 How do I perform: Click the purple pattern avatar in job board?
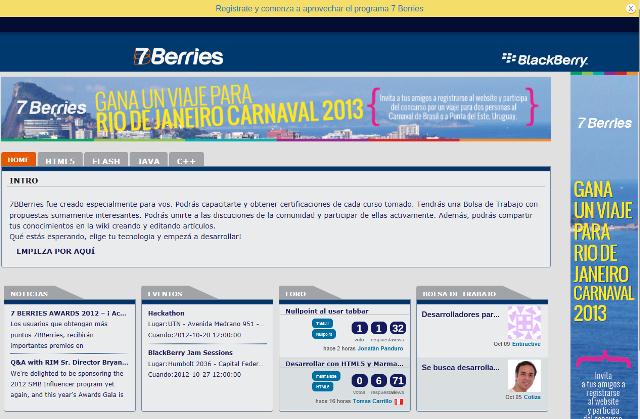tap(524, 323)
